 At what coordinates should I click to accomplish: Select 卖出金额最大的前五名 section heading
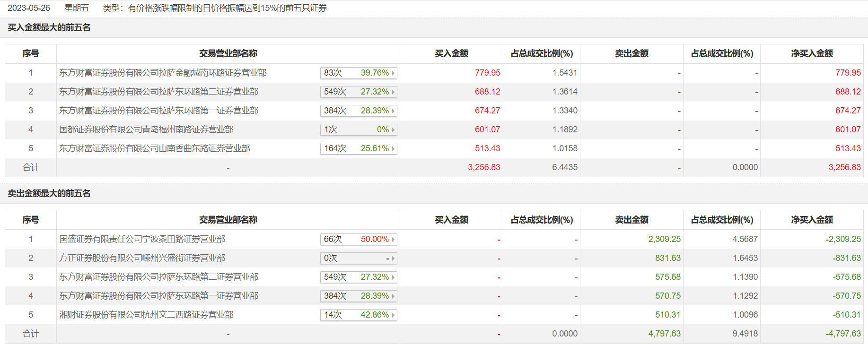click(49, 193)
